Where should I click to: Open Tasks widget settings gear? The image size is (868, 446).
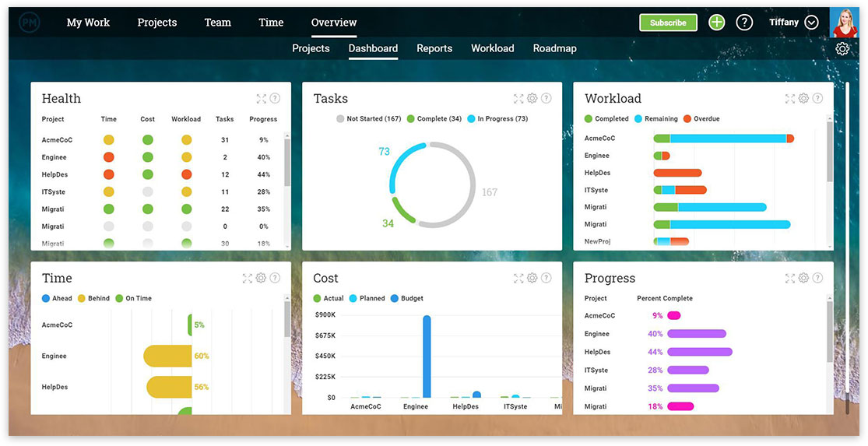(532, 98)
